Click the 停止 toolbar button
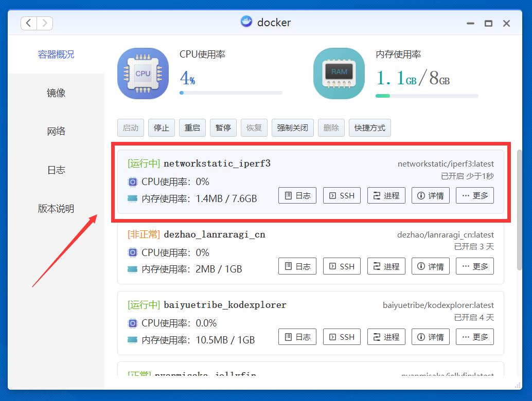This screenshot has width=532, height=401. pyautogui.click(x=161, y=127)
